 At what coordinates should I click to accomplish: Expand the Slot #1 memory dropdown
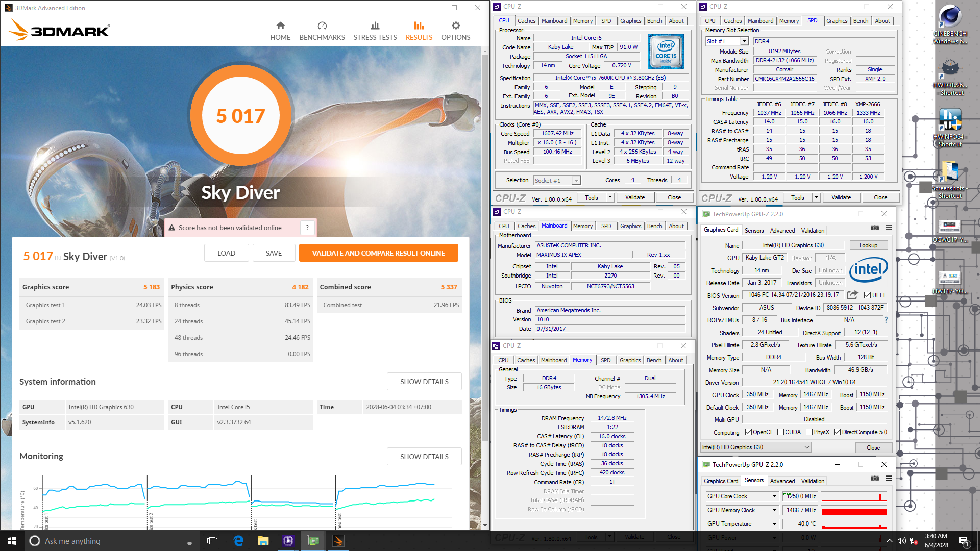(x=744, y=41)
